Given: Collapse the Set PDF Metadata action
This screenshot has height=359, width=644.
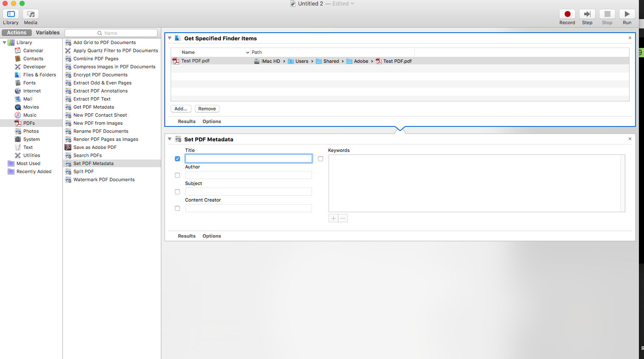Looking at the screenshot, I should [170, 139].
